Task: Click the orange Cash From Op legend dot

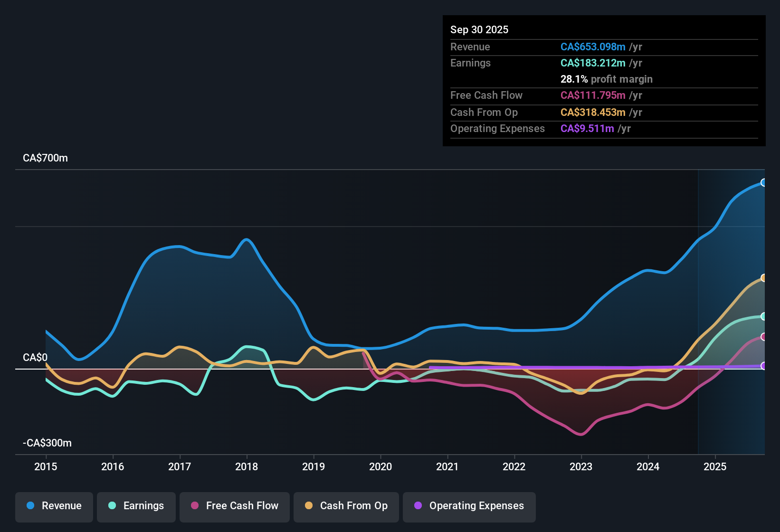Action: coord(309,505)
